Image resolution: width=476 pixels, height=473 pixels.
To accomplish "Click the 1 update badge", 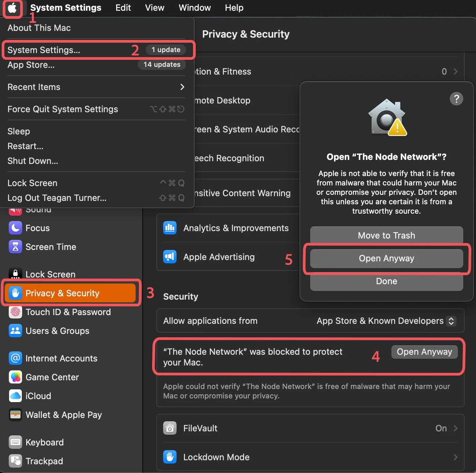I will pos(166,50).
